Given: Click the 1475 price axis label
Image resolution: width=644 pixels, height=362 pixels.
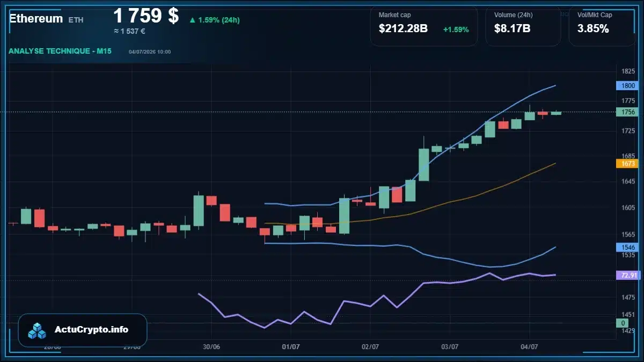Looking at the screenshot, I should [628, 297].
